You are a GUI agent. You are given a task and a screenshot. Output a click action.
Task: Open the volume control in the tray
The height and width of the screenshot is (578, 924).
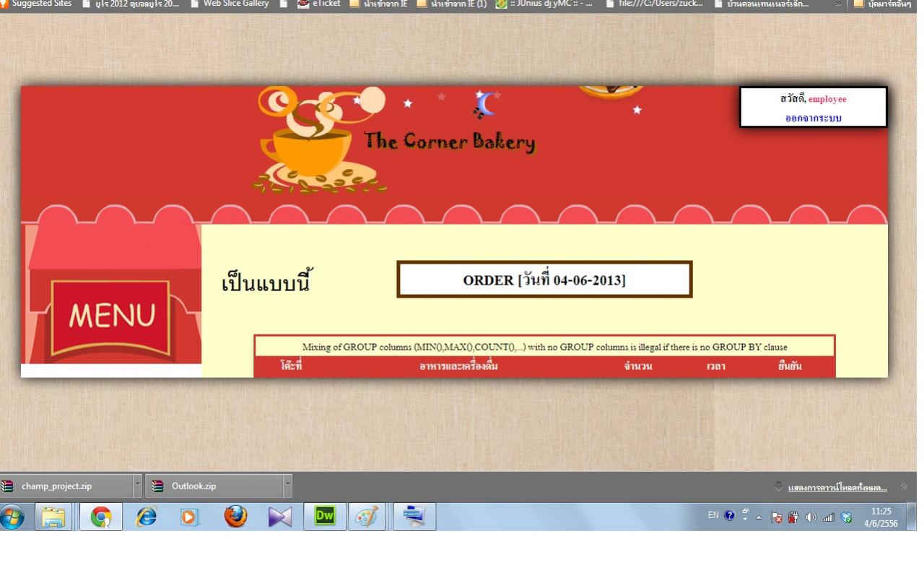(x=811, y=517)
